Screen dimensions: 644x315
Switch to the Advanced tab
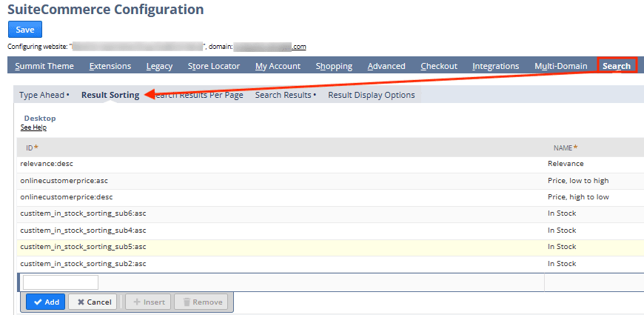(386, 66)
